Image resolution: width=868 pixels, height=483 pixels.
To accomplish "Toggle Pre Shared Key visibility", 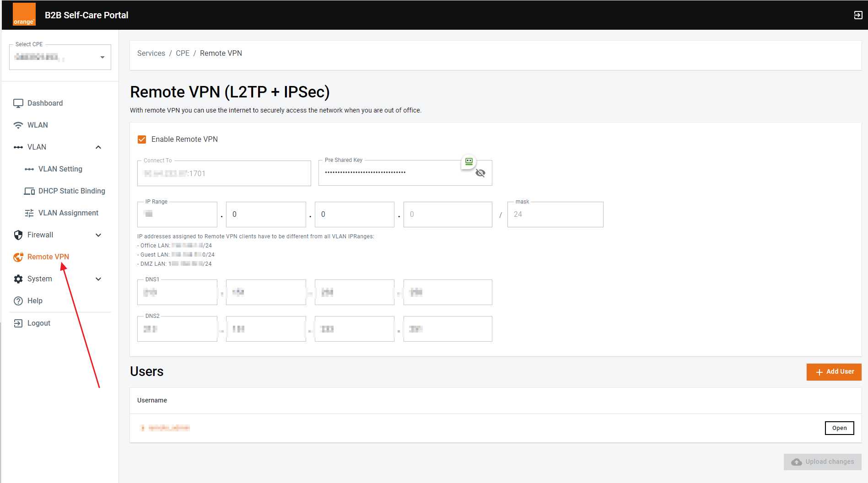I will 480,173.
